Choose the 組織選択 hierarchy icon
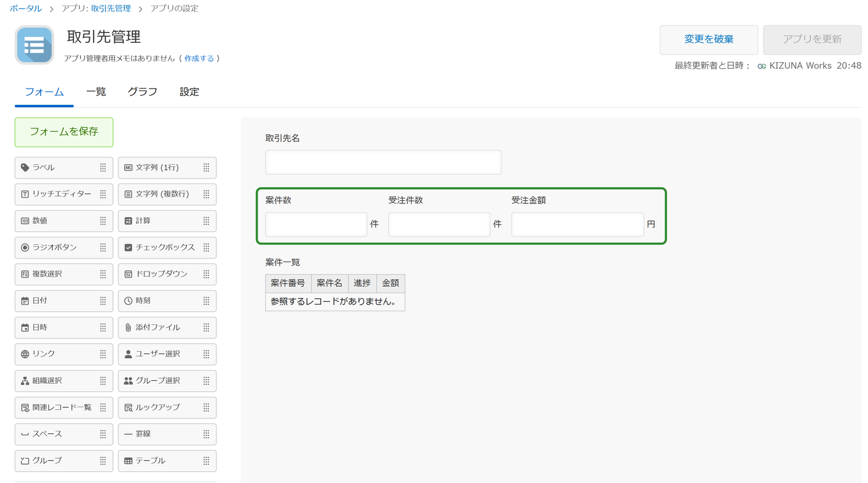 [x=25, y=381]
